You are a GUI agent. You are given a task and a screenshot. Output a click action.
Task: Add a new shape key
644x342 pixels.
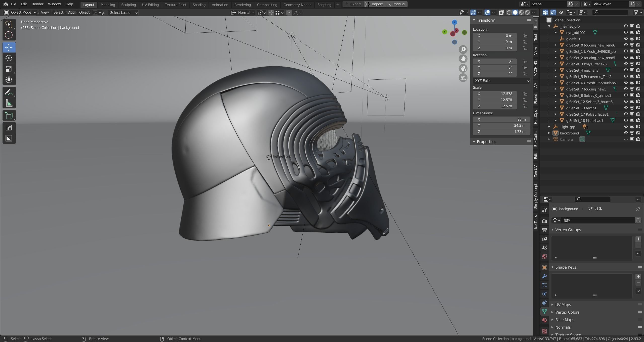[x=638, y=276]
